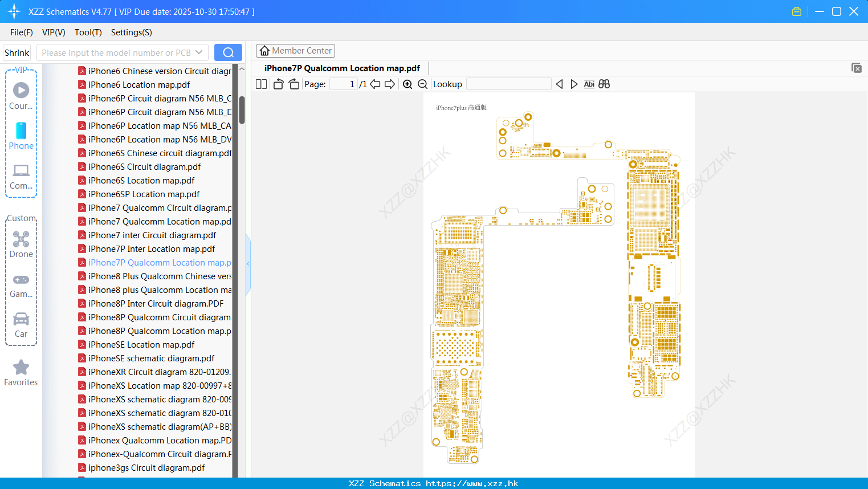Open iPhone6 Chinese version Circuit diagram
Viewport: 868px width, 489px height.
(x=154, y=71)
